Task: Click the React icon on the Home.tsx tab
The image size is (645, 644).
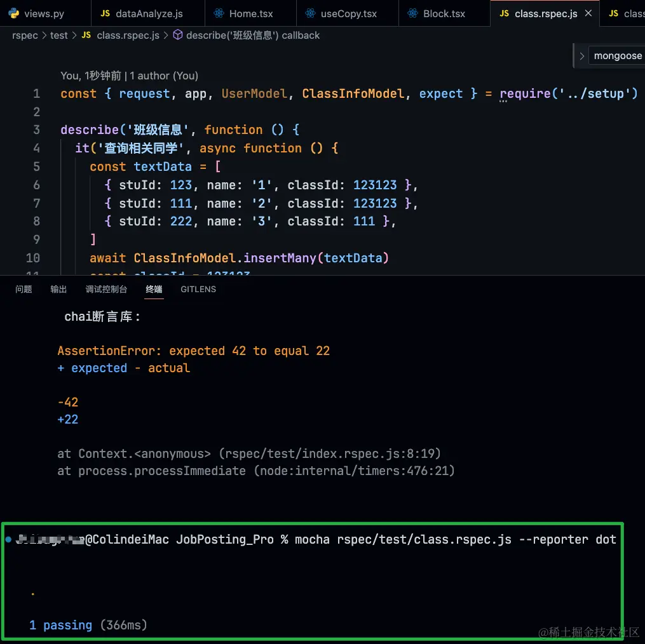Action: click(x=219, y=13)
